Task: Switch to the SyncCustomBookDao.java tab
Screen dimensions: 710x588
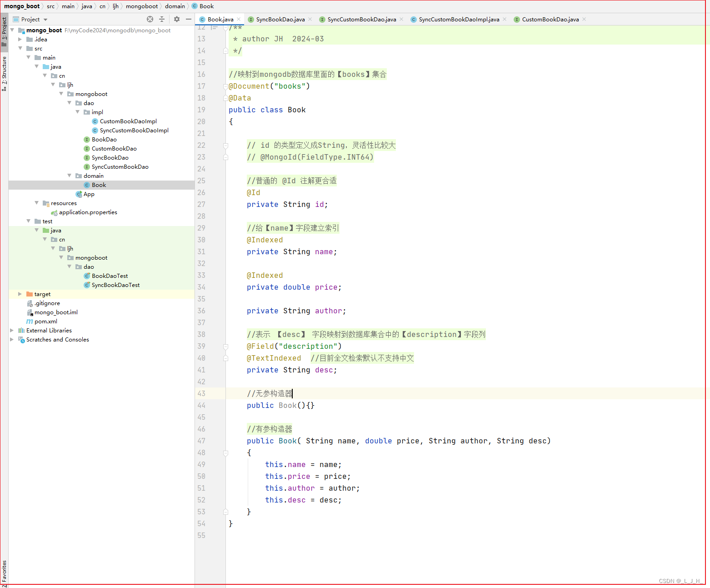Action: tap(361, 19)
